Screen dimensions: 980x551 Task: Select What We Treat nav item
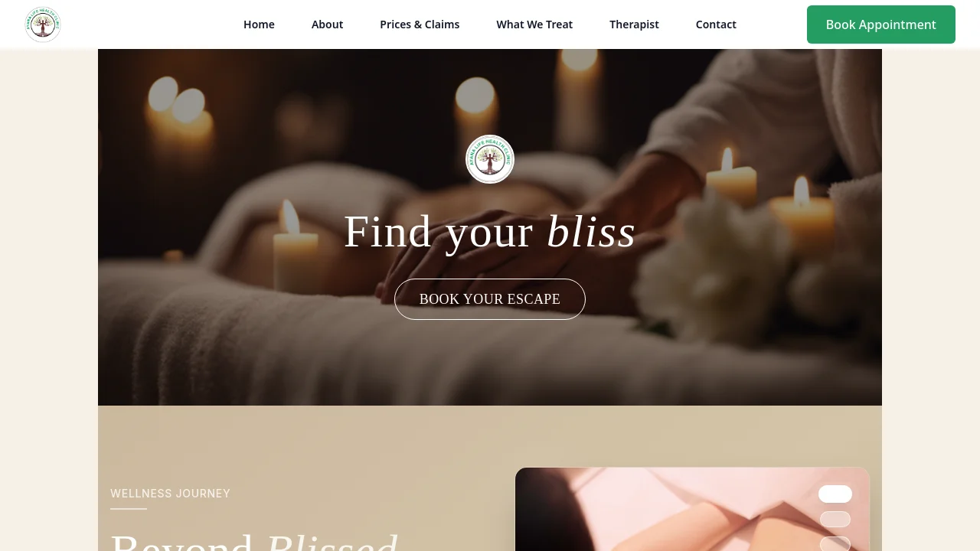[x=534, y=24]
